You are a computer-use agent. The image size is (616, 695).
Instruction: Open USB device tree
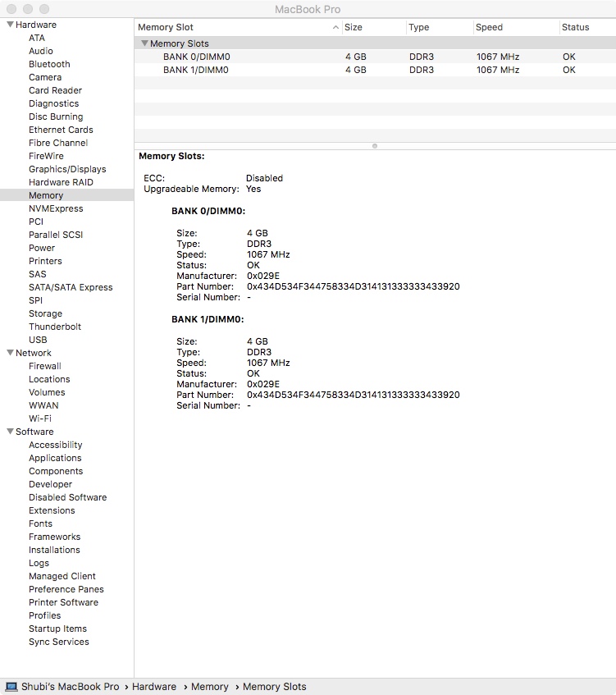(x=38, y=340)
